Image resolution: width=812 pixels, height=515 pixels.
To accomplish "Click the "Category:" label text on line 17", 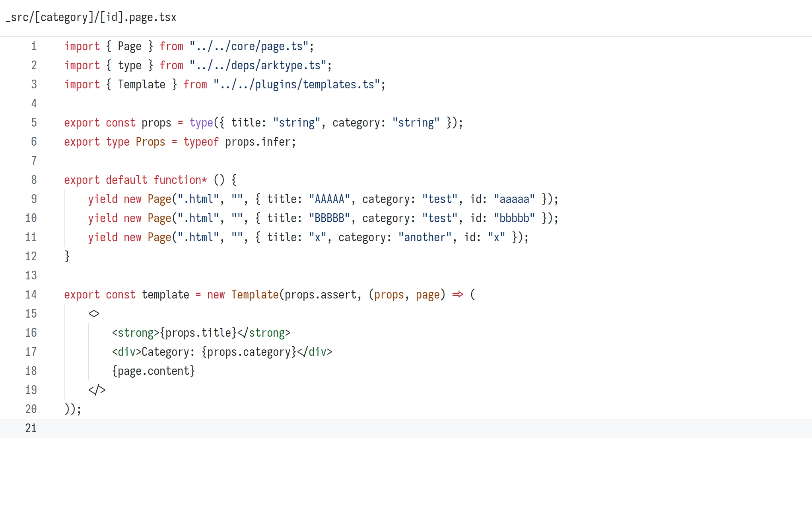I will (168, 352).
